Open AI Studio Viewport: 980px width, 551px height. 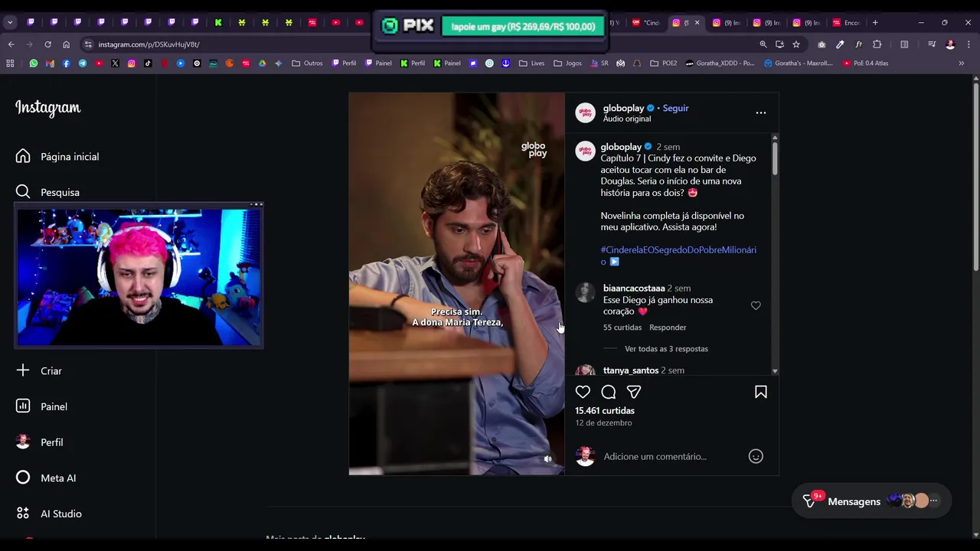pos(48,514)
